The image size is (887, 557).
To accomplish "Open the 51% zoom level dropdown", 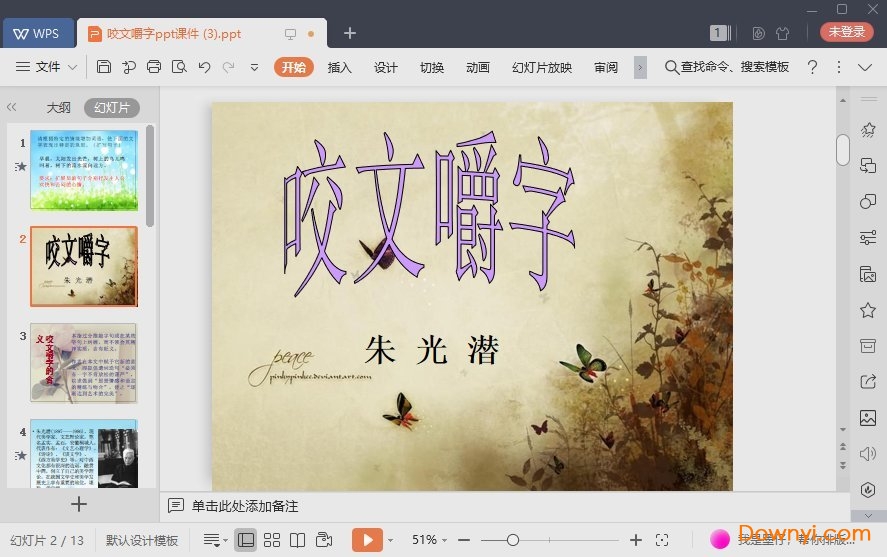I will [429, 540].
